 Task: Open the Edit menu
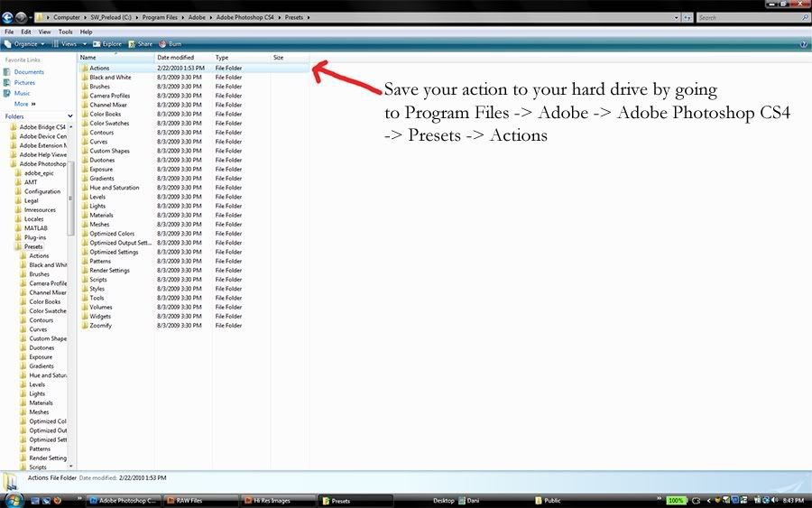[x=26, y=32]
